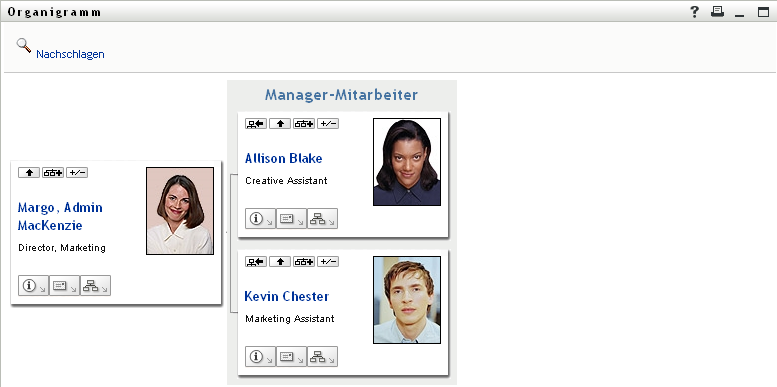View Allison Blake's photo

(407, 162)
